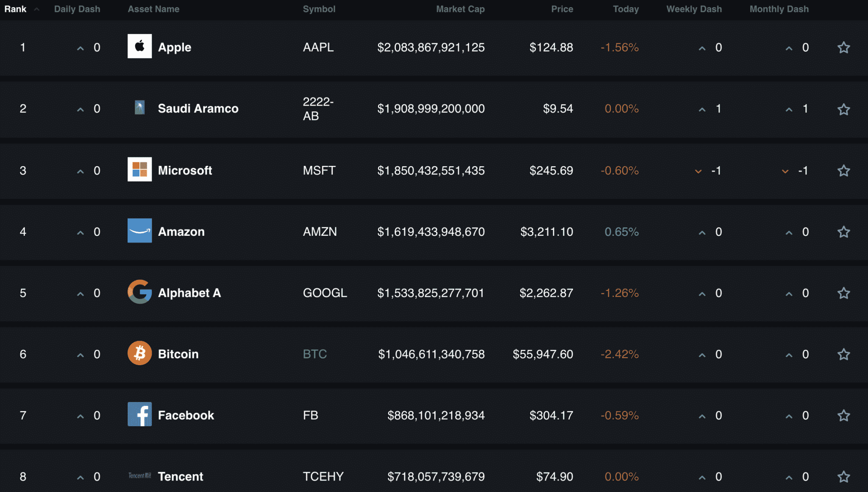
Task: Click the Apple logo icon
Action: point(139,46)
